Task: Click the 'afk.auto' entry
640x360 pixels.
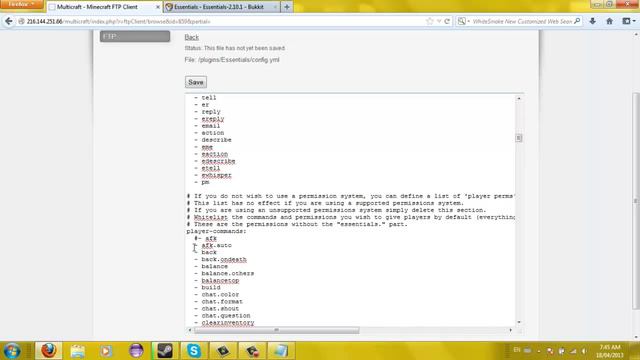Action: 216,245
